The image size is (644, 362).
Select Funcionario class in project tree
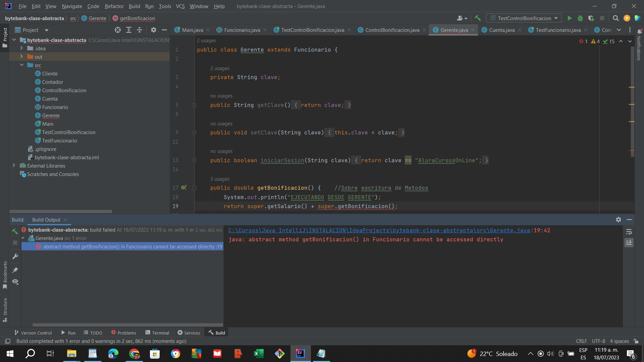(55, 107)
